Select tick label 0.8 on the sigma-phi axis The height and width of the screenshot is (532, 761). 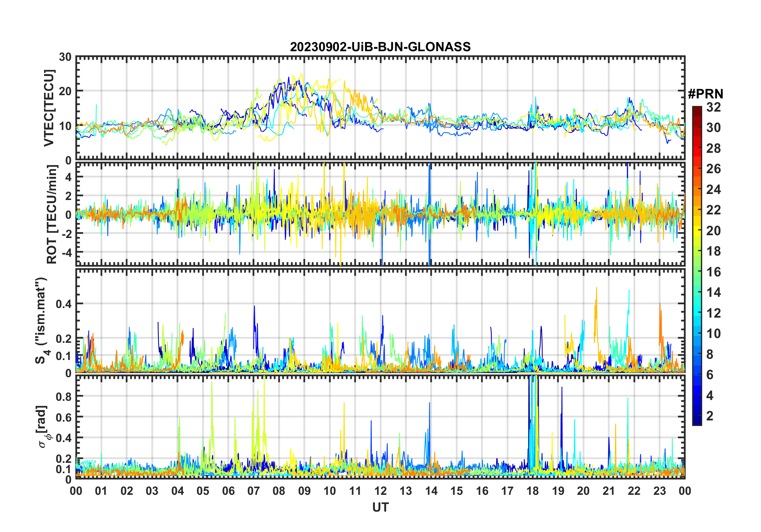(63, 396)
